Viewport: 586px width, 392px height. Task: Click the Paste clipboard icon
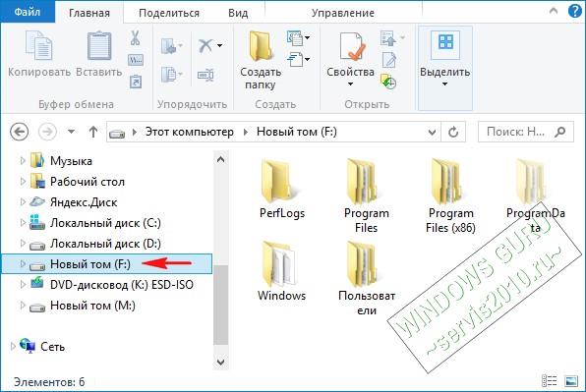click(99, 46)
